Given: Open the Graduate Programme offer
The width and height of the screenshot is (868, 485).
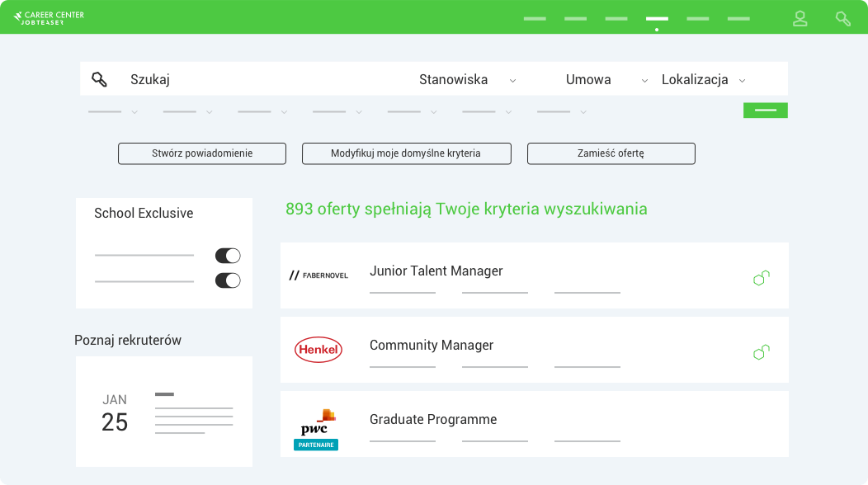Looking at the screenshot, I should coord(534,423).
